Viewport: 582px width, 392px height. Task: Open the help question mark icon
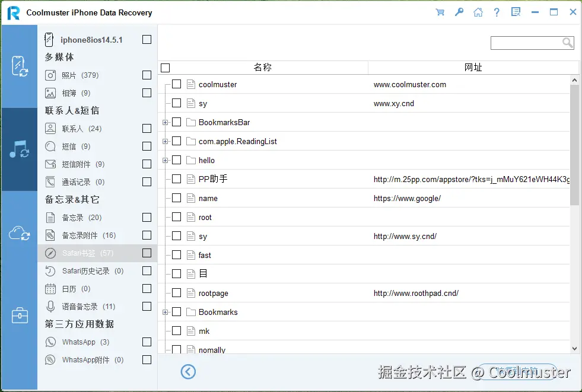point(497,12)
